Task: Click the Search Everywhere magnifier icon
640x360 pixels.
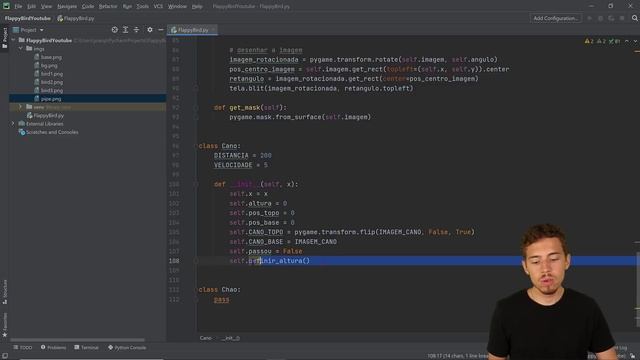Action: coord(635,18)
